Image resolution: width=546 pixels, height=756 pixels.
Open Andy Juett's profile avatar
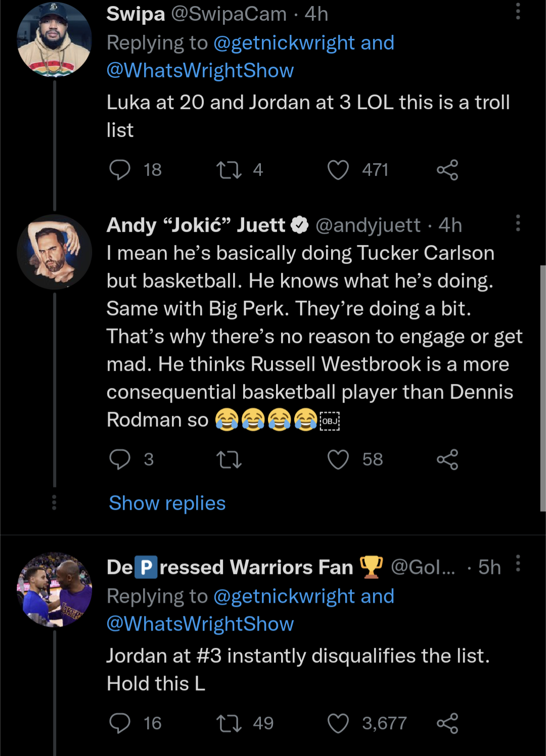pyautogui.click(x=54, y=252)
